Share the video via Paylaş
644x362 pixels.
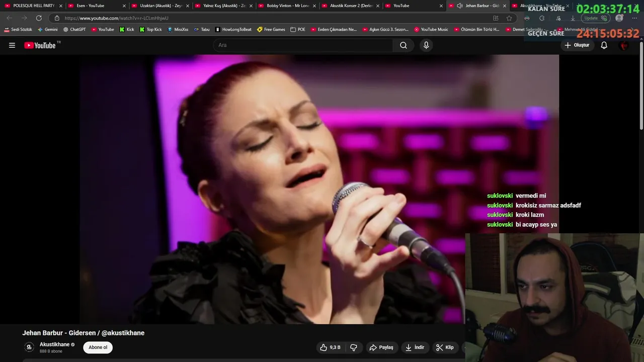coord(381,347)
